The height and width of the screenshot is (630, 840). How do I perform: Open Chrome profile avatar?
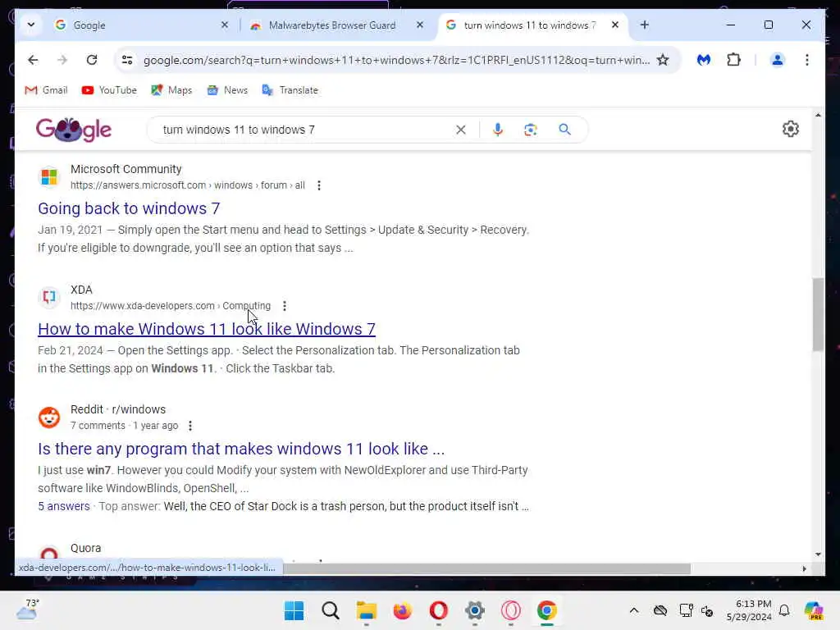(x=778, y=60)
